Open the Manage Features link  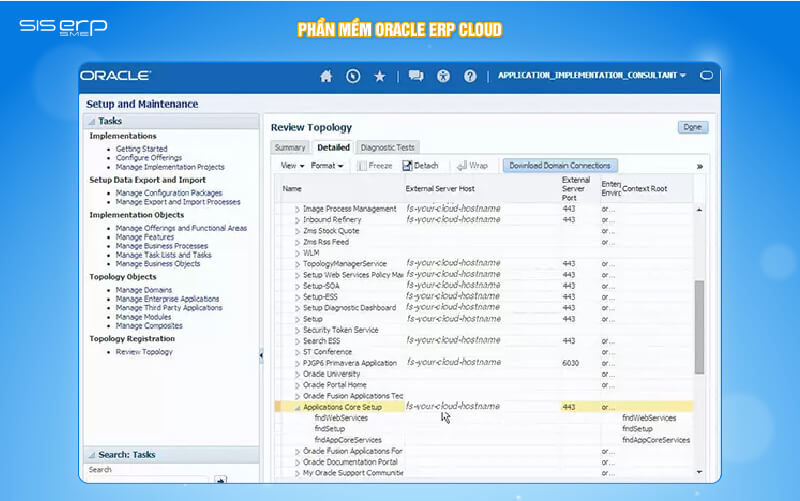click(144, 237)
